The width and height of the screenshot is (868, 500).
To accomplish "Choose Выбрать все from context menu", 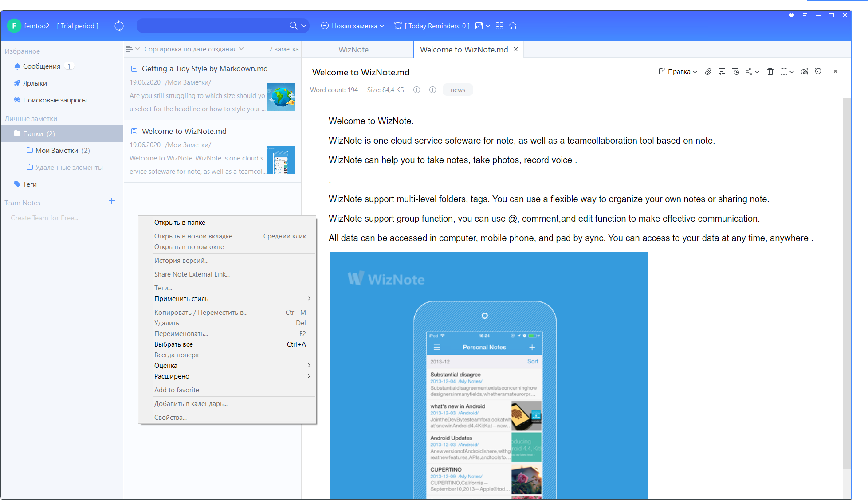I will (x=228, y=344).
